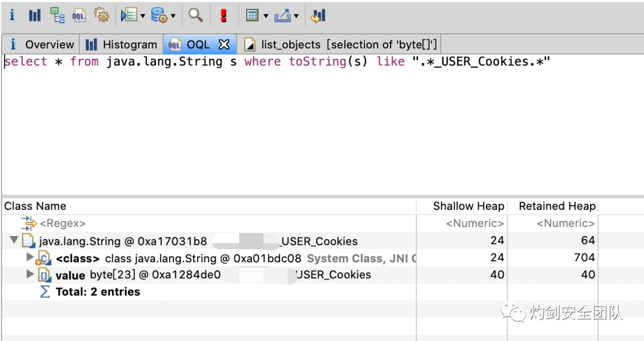This screenshot has height=341, width=644.
Task: Click the calculate retained size icon
Action: (x=252, y=15)
